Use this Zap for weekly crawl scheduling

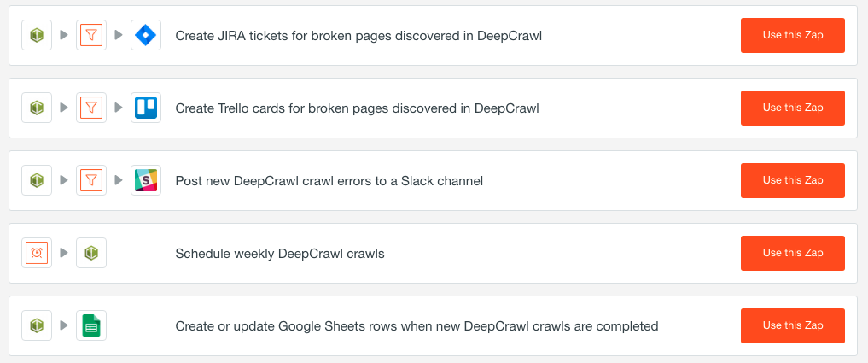click(x=792, y=254)
